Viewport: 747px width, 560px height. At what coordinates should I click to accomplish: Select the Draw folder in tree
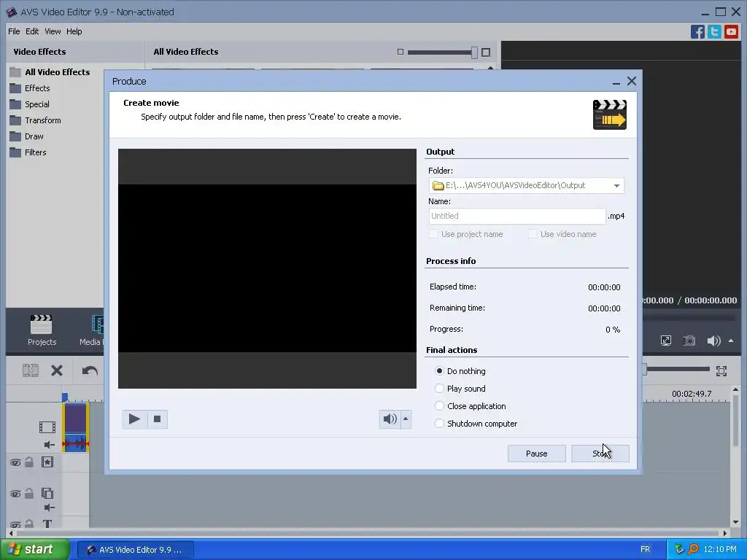(27, 136)
